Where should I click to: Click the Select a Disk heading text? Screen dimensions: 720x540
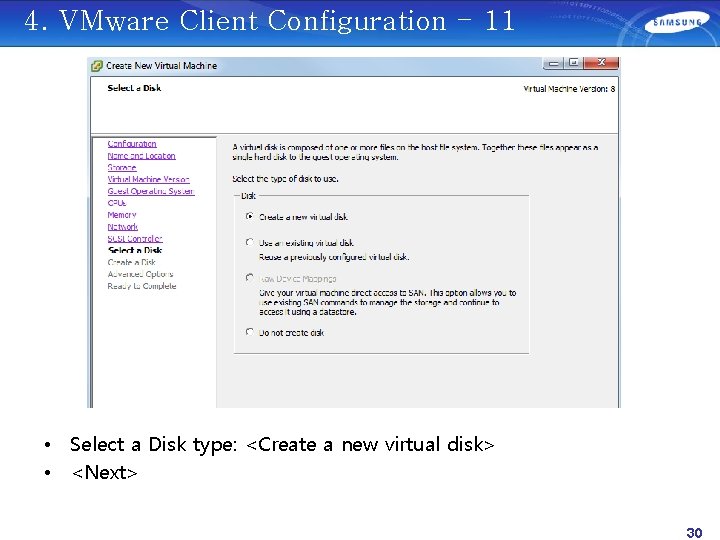click(134, 88)
